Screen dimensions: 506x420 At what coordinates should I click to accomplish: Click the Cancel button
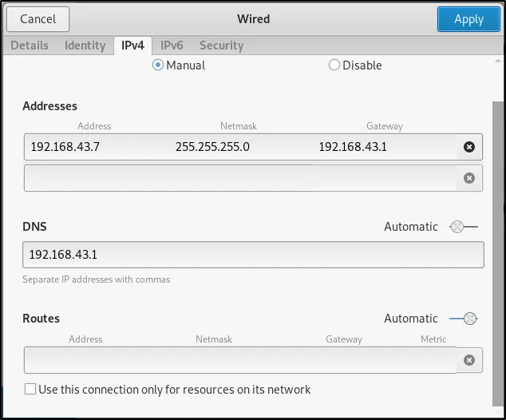tap(38, 19)
